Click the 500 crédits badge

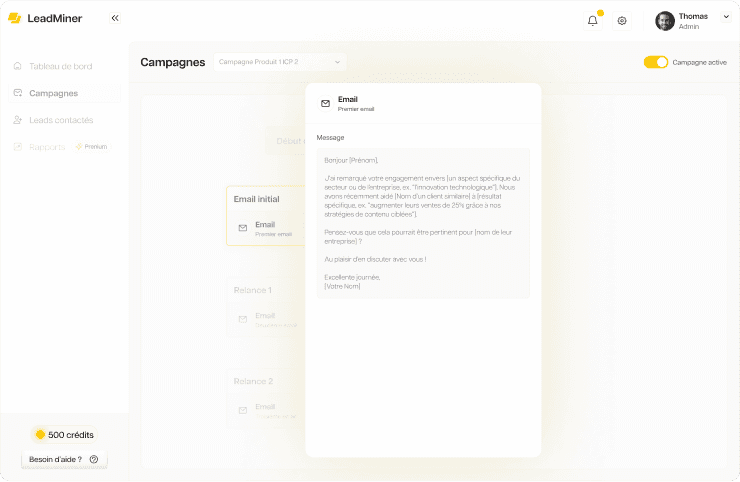click(64, 435)
